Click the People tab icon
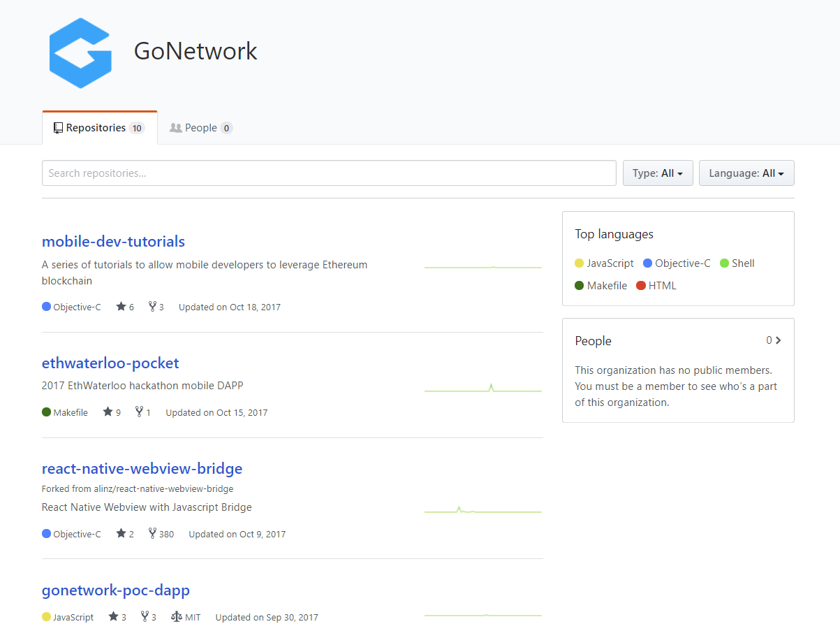This screenshot has width=840, height=624. coord(176,128)
